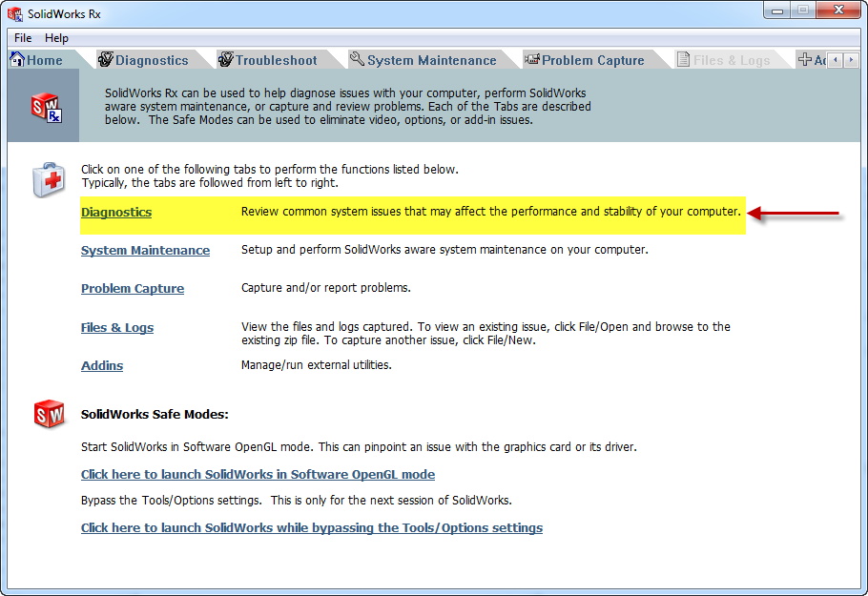
Task: Open the Help menu
Action: pos(56,38)
